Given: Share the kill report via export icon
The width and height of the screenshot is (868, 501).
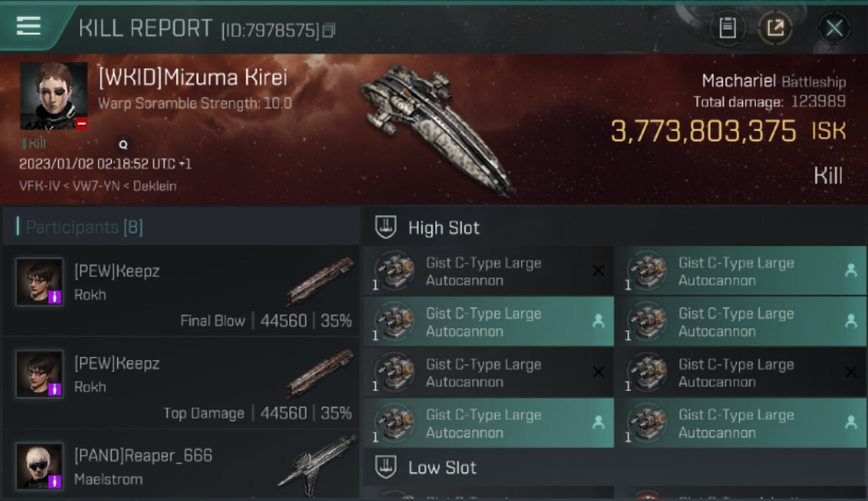Looking at the screenshot, I should pyautogui.click(x=775, y=28).
